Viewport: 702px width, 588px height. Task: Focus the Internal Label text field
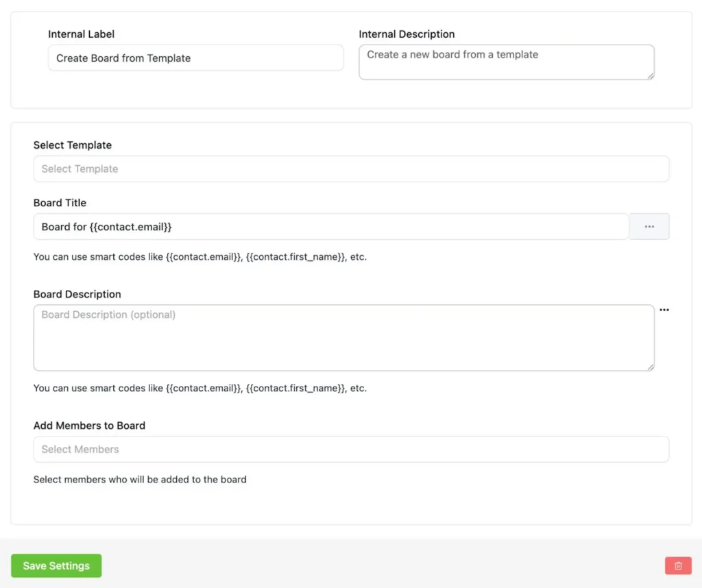pyautogui.click(x=195, y=58)
